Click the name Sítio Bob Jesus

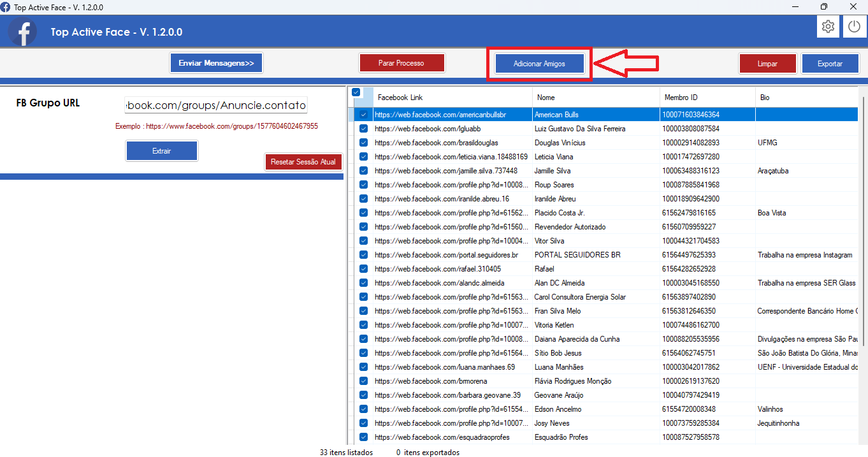pos(558,353)
